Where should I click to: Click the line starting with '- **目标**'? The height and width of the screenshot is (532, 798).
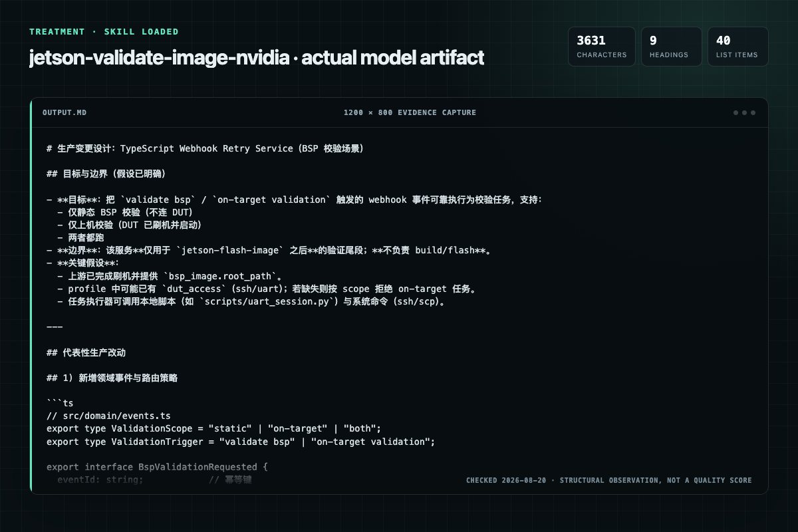[x=295, y=199]
